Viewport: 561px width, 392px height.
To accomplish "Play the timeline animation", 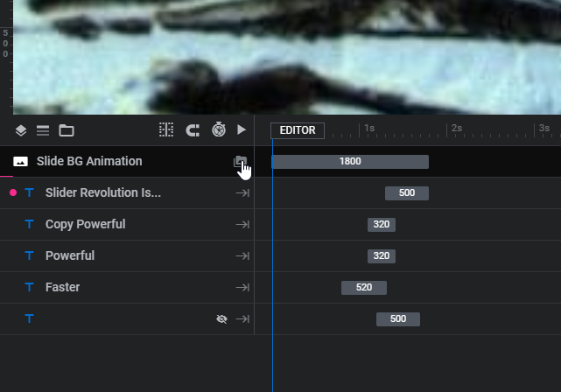I will (242, 129).
